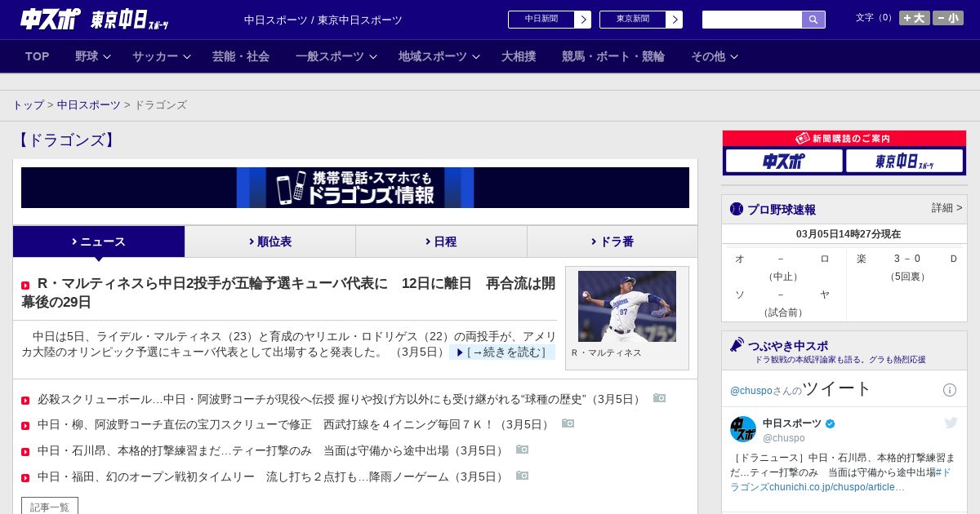Screen dimensions: 980x514
Task: Open 中スポ newspaper subscription button
Action: click(x=784, y=161)
